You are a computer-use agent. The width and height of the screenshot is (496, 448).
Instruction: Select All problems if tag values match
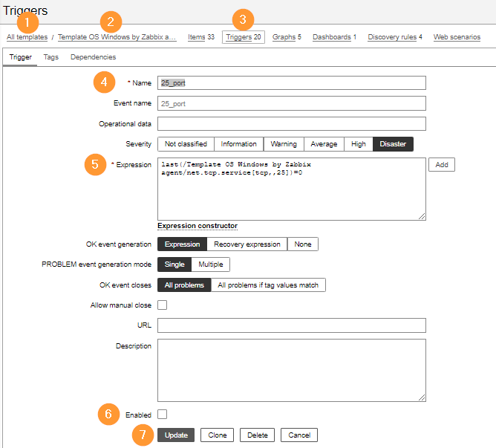pos(268,285)
